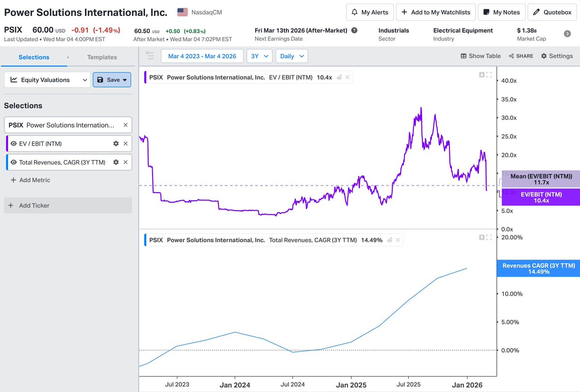Click the blue Revenues CAGR 14.49% label
580x392 pixels.
(x=538, y=269)
